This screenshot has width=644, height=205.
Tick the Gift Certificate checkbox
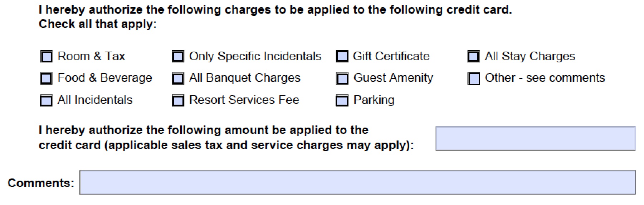coord(342,57)
